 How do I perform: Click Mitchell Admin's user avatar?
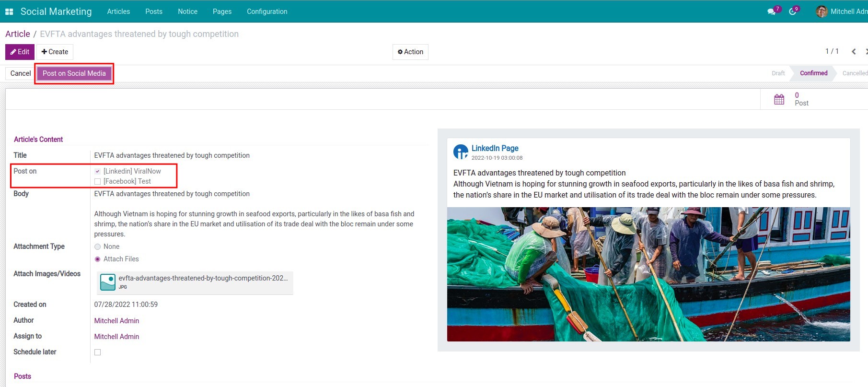pyautogui.click(x=822, y=12)
